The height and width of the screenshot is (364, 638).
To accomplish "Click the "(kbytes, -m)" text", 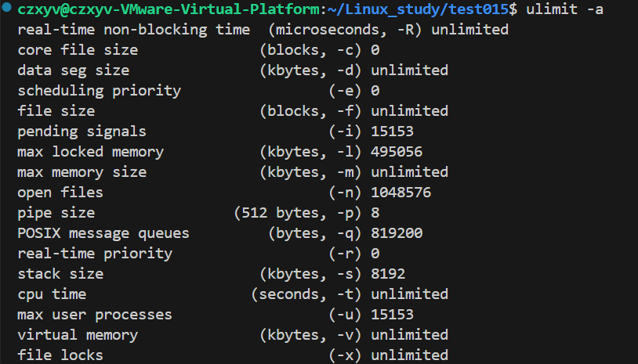I will (310, 172).
